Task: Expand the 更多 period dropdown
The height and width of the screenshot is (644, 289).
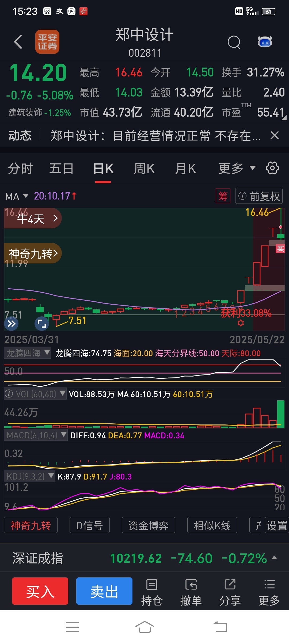Action: click(x=237, y=168)
